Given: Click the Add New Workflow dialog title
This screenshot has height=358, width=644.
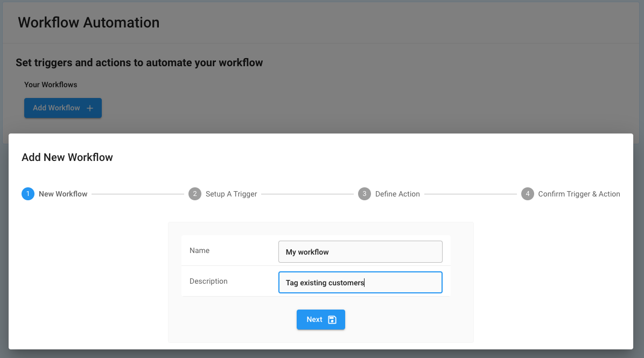Looking at the screenshot, I should [67, 157].
